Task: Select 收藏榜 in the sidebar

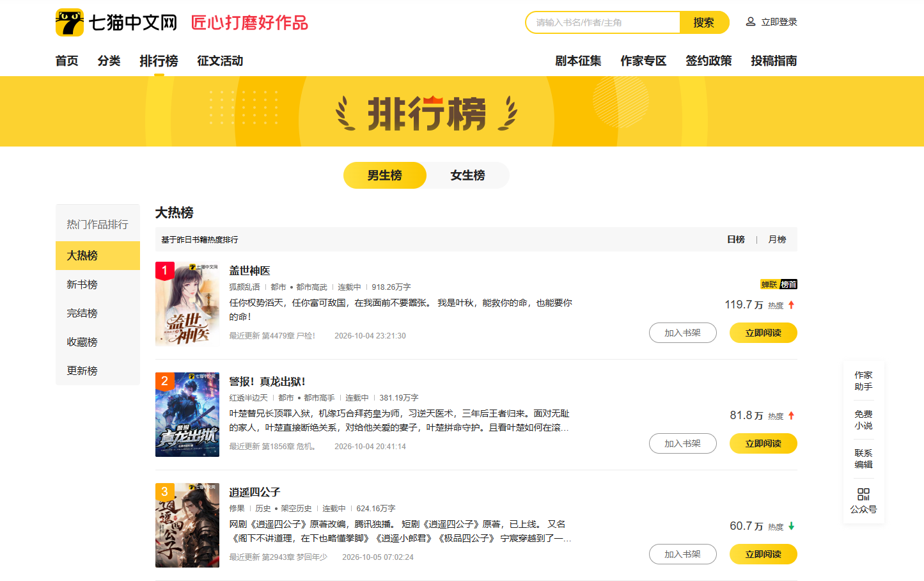Action: (98, 342)
